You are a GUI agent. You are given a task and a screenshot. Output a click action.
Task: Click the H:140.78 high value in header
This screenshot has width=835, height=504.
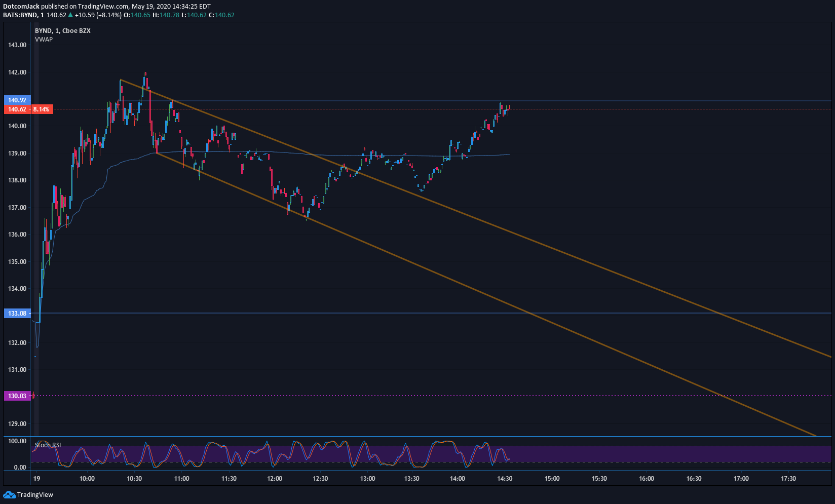(166, 15)
